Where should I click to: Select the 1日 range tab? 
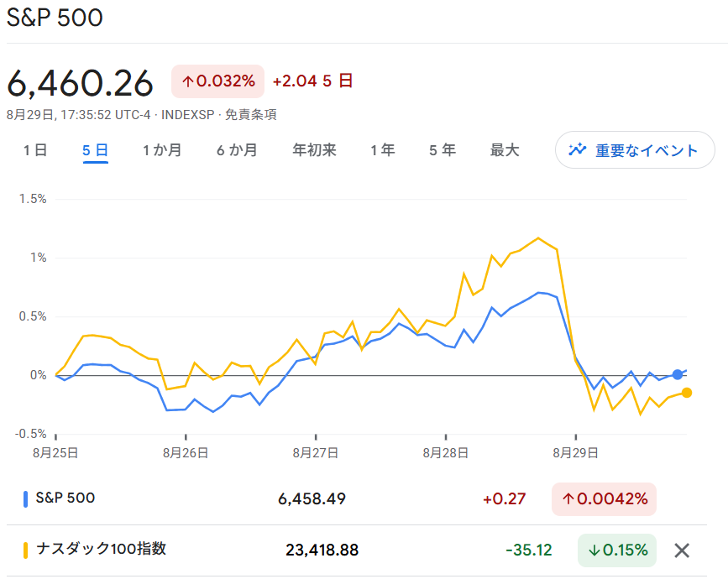tap(35, 150)
